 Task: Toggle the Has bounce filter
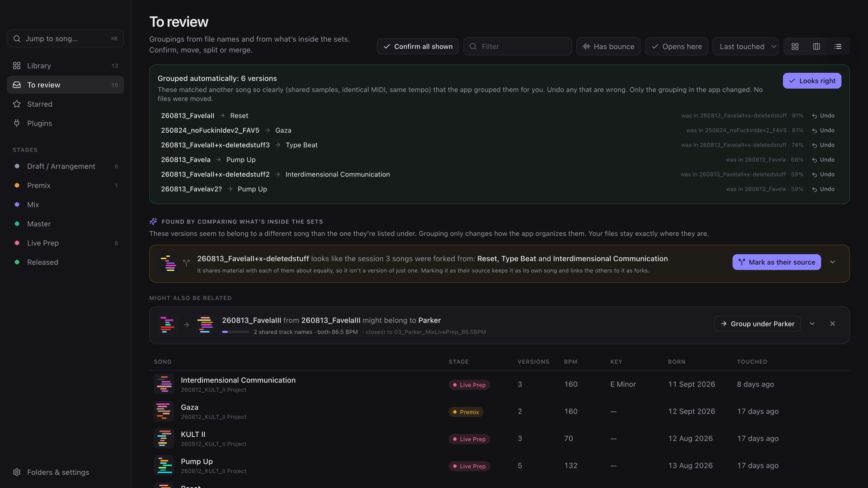coord(608,47)
